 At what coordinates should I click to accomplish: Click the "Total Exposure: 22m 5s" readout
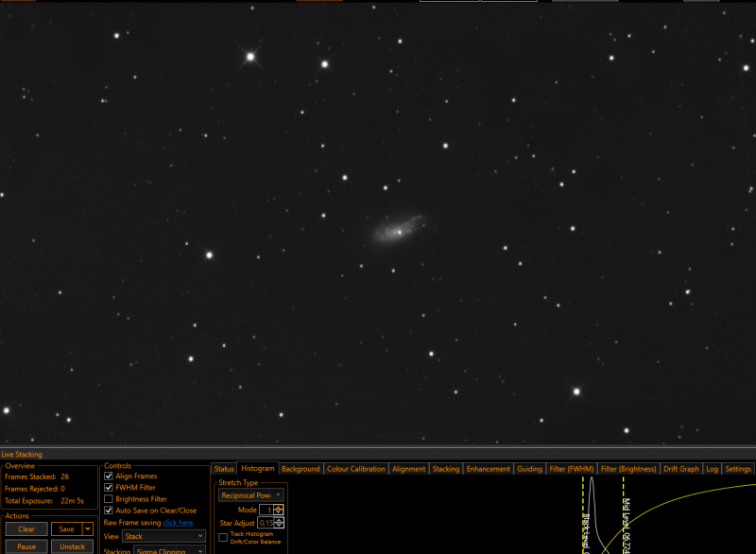click(44, 501)
